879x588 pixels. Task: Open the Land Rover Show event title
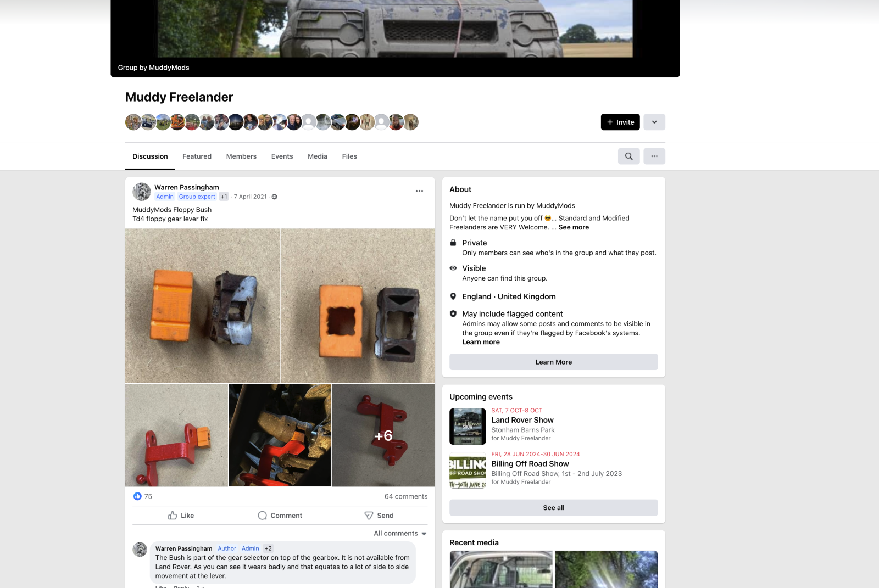click(522, 420)
